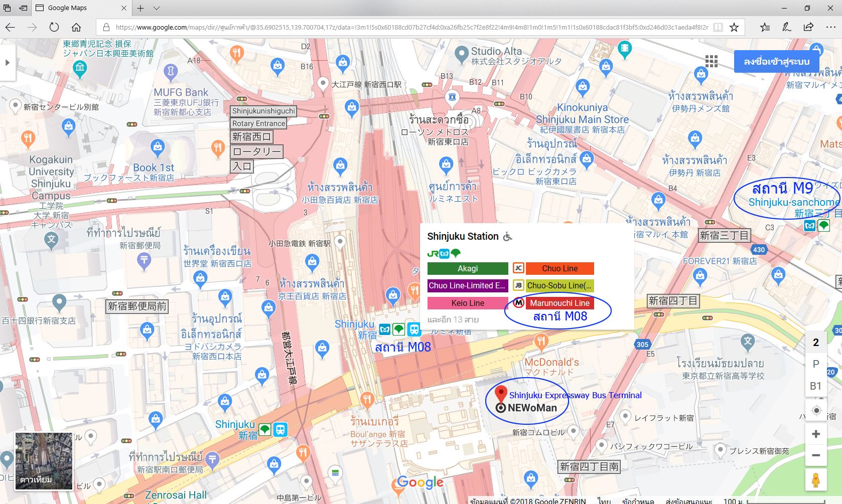Viewport: 842px width, 504px height.
Task: Select the Google Maps browser tab
Action: (81, 8)
